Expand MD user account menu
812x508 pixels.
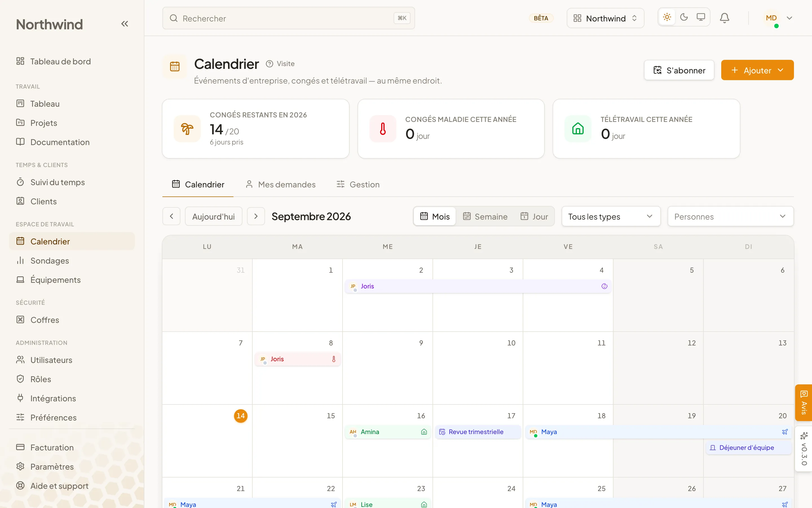tap(778, 18)
